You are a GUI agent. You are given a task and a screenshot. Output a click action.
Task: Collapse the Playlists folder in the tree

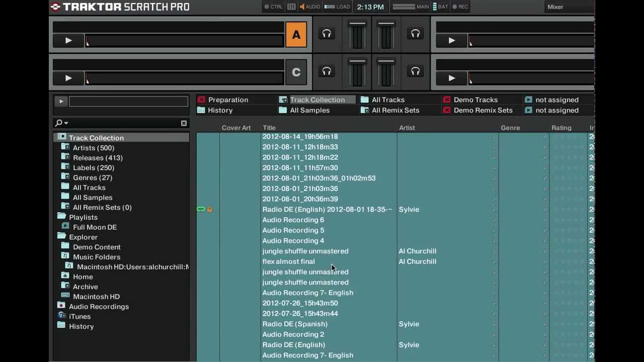pos(61,217)
